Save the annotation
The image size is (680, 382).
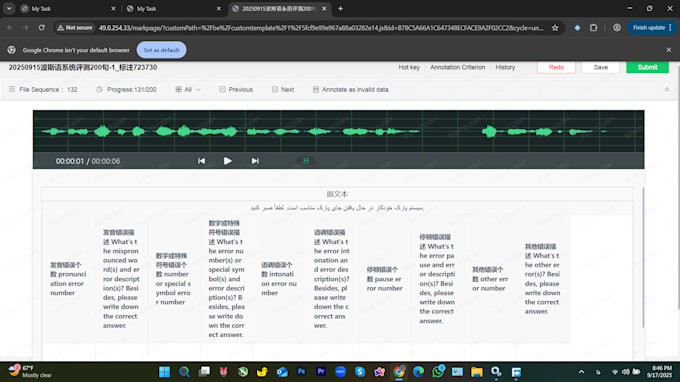pyautogui.click(x=601, y=67)
